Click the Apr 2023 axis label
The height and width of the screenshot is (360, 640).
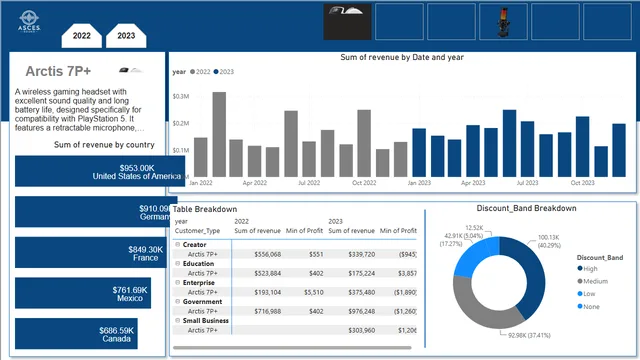click(x=473, y=183)
